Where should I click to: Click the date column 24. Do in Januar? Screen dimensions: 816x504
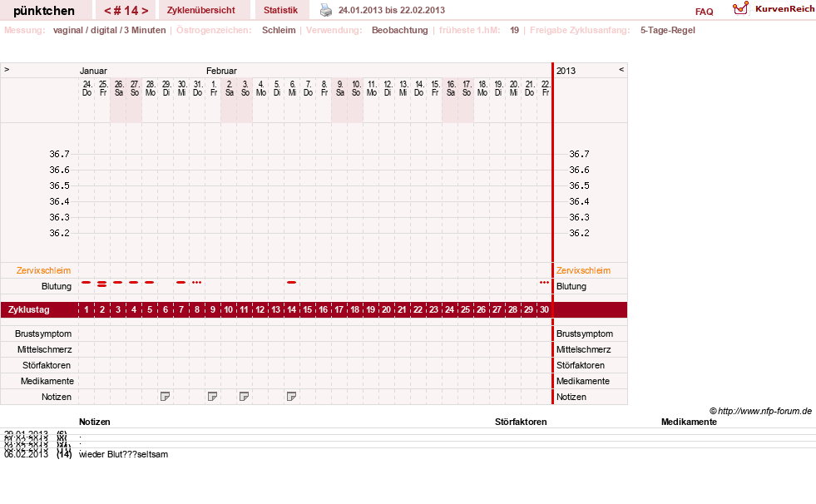click(87, 88)
